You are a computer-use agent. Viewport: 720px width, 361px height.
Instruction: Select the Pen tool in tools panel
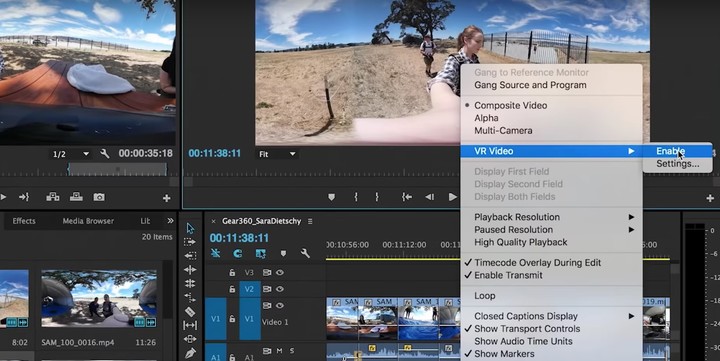[x=190, y=353]
